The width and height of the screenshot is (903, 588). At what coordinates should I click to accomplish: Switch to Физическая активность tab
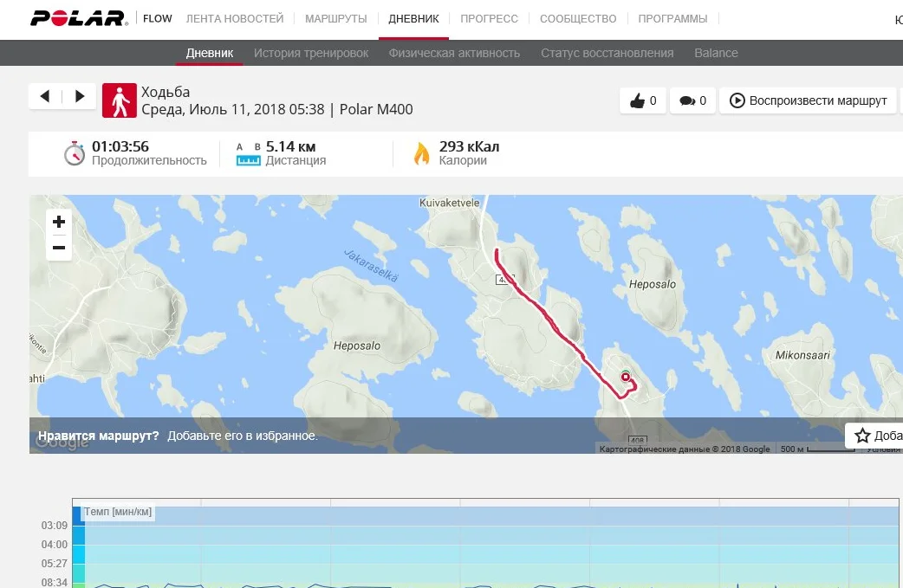click(x=454, y=53)
